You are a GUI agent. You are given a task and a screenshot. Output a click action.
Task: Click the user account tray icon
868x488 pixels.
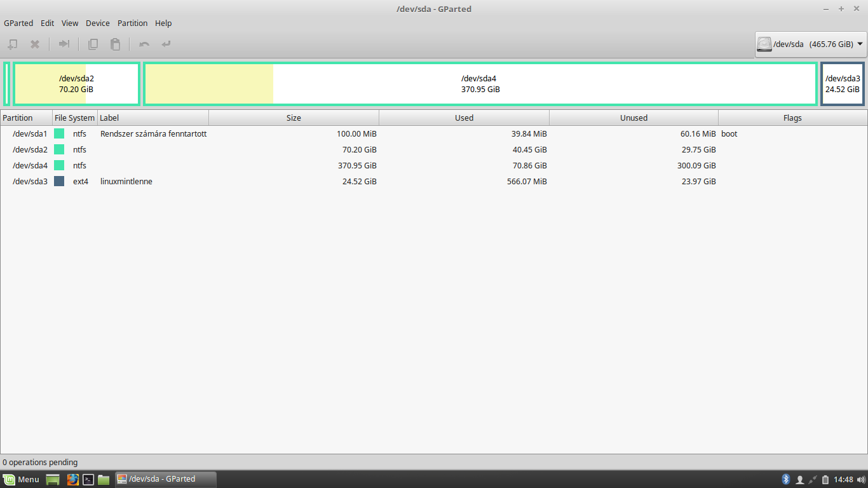point(799,480)
